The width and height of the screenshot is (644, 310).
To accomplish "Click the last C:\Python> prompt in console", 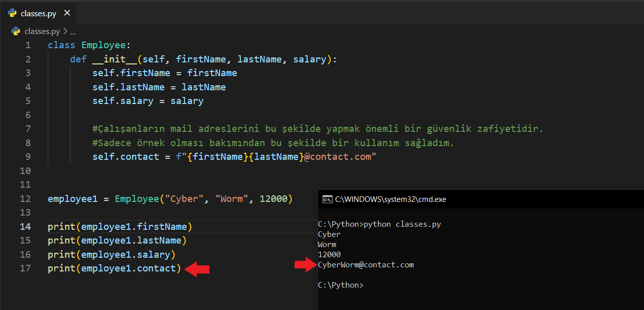I will tap(340, 285).
